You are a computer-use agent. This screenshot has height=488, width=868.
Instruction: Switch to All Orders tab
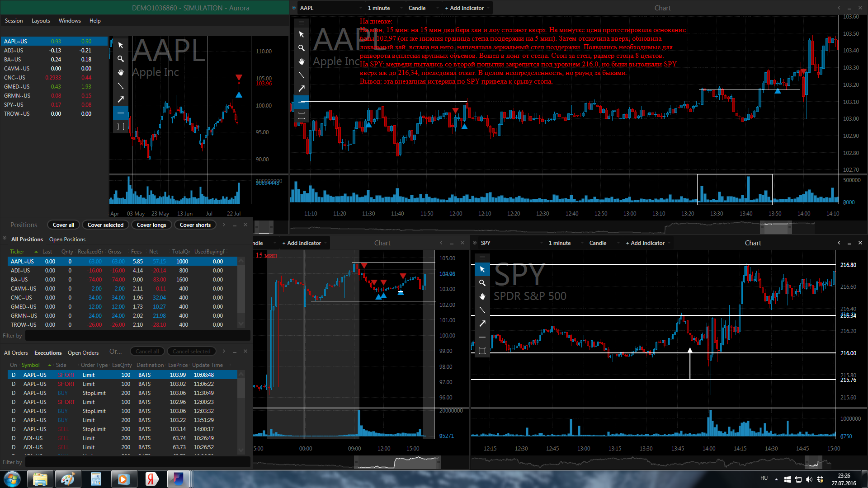(x=16, y=353)
